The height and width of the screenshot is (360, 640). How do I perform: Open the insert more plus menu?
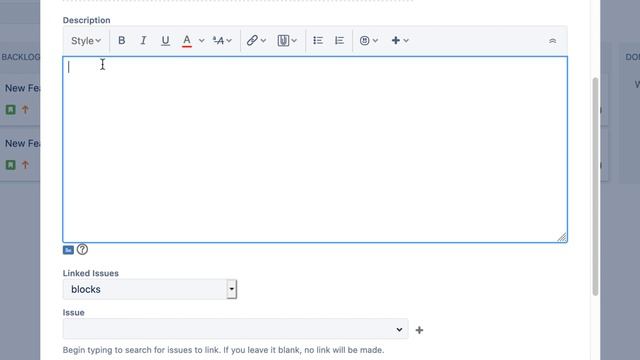click(x=396, y=40)
